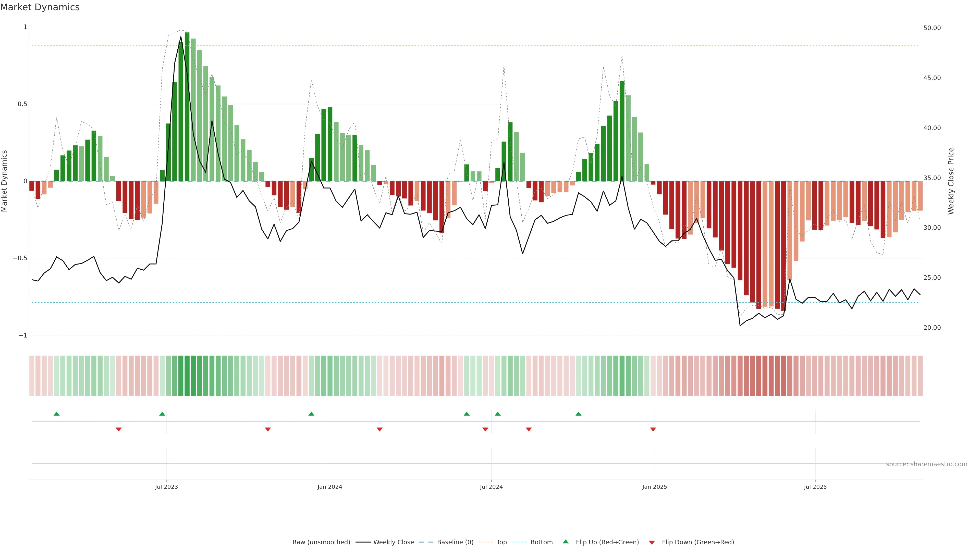The image size is (980, 551).
Task: Click the Jan 2025 x-axis label
Action: (x=654, y=487)
